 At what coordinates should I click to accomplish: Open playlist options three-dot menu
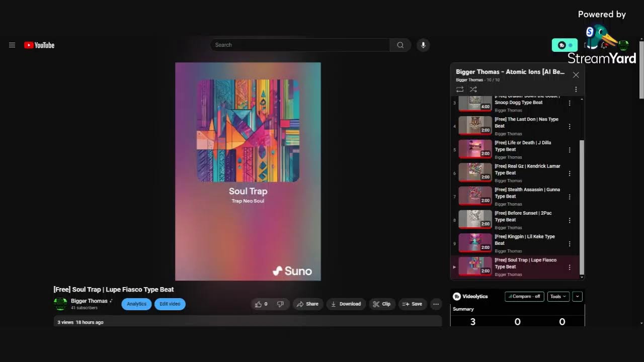point(576,89)
